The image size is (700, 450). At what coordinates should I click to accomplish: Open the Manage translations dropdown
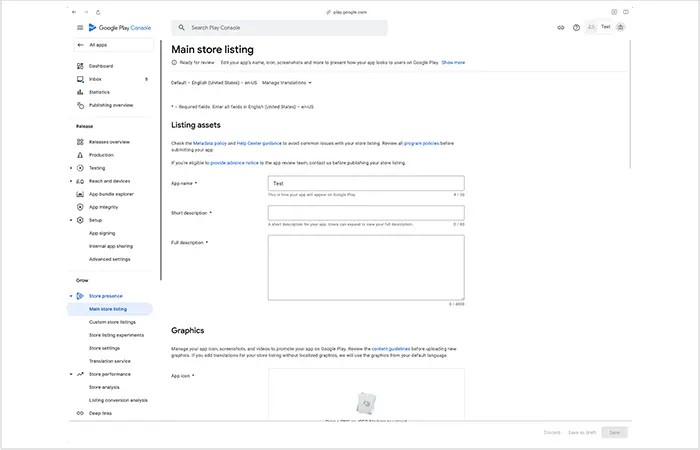(287, 83)
